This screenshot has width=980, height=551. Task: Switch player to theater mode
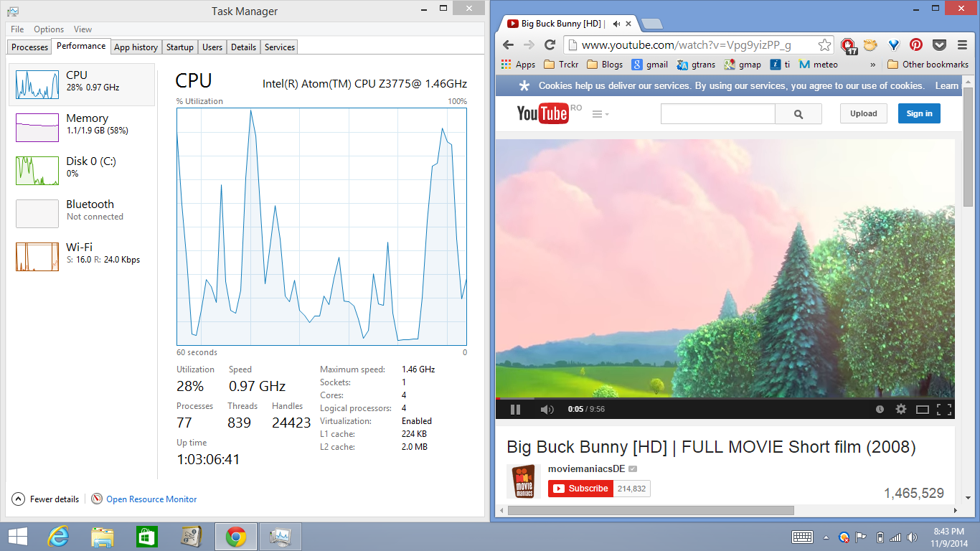pos(923,410)
